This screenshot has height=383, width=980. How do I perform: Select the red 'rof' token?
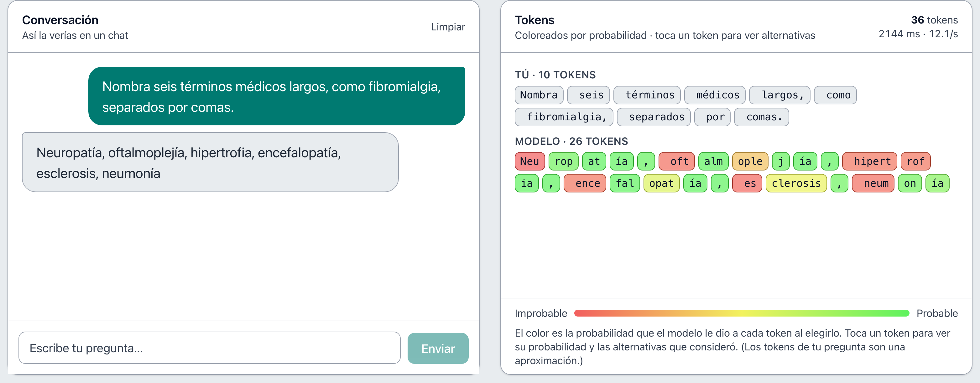point(916,161)
